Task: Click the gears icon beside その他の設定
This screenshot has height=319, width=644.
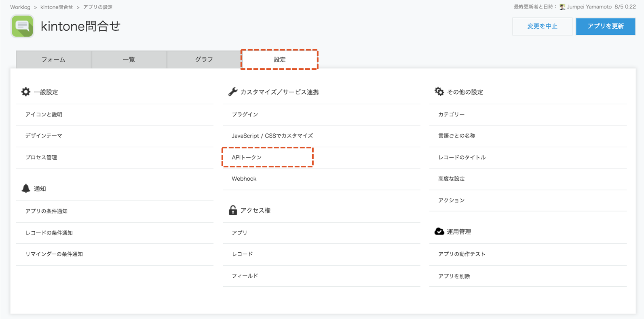Action: click(439, 92)
